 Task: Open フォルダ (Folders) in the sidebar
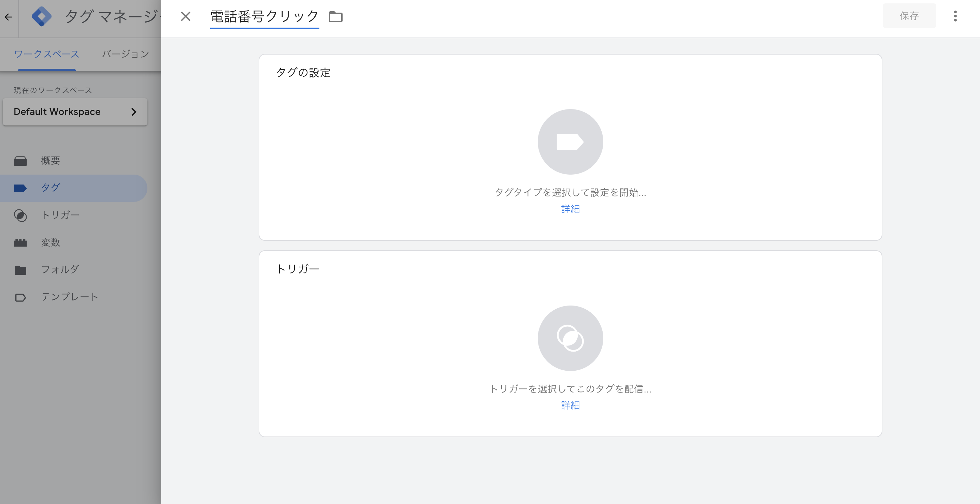click(60, 269)
